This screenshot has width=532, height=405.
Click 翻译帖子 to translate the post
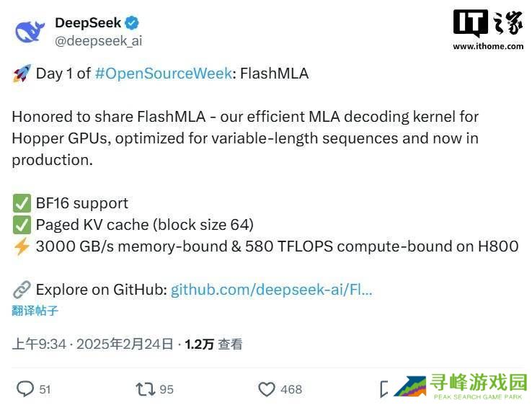pos(35,311)
